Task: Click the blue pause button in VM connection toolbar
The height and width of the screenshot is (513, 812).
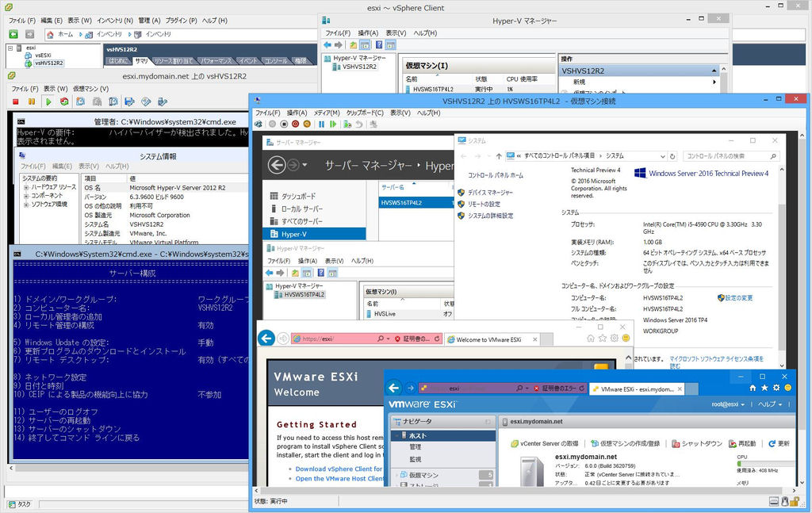Action: click(322, 124)
